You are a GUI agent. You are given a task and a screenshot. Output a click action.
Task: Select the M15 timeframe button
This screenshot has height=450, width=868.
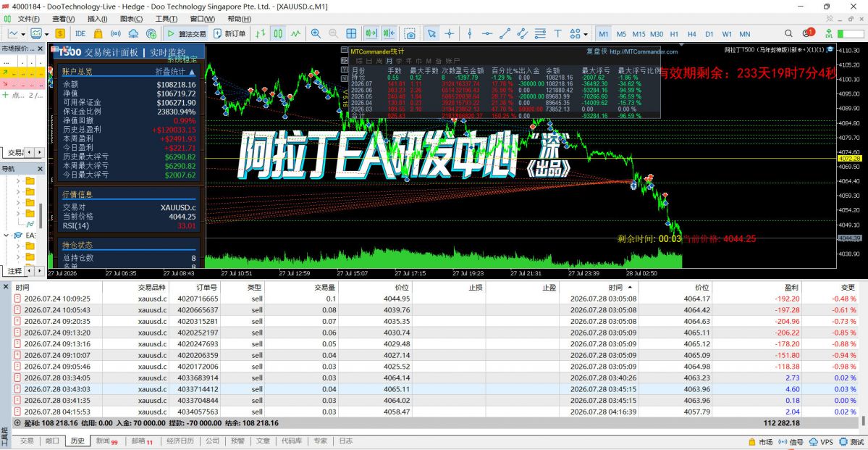639,34
